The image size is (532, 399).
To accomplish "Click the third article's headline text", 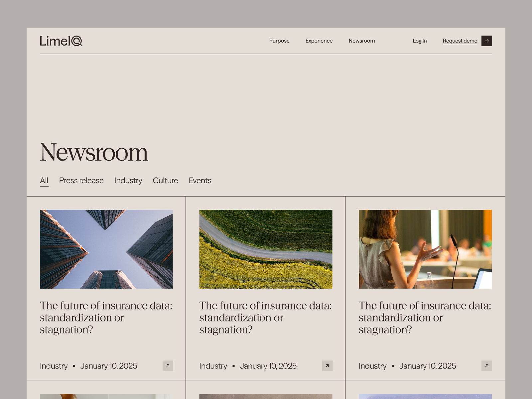I will (425, 318).
